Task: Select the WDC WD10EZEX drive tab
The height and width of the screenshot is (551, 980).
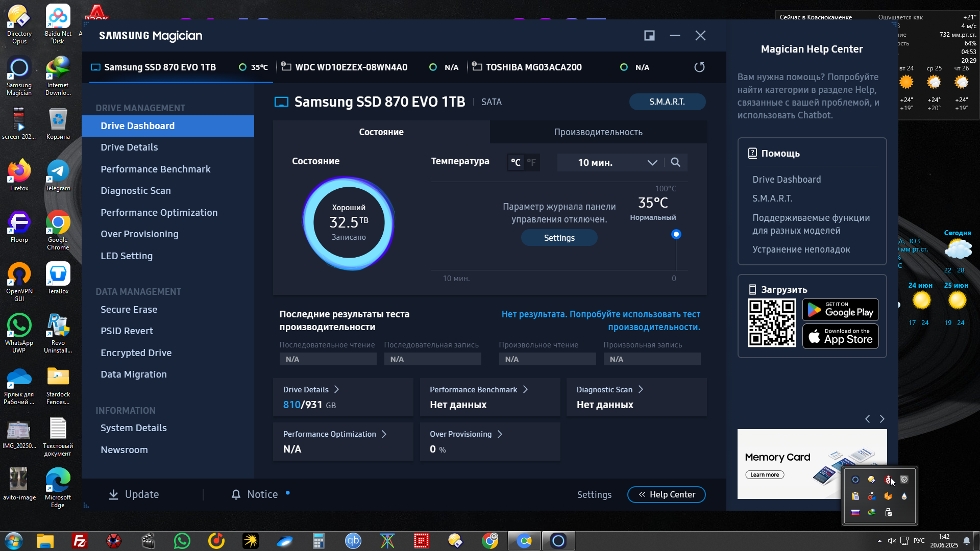Action: pyautogui.click(x=351, y=67)
